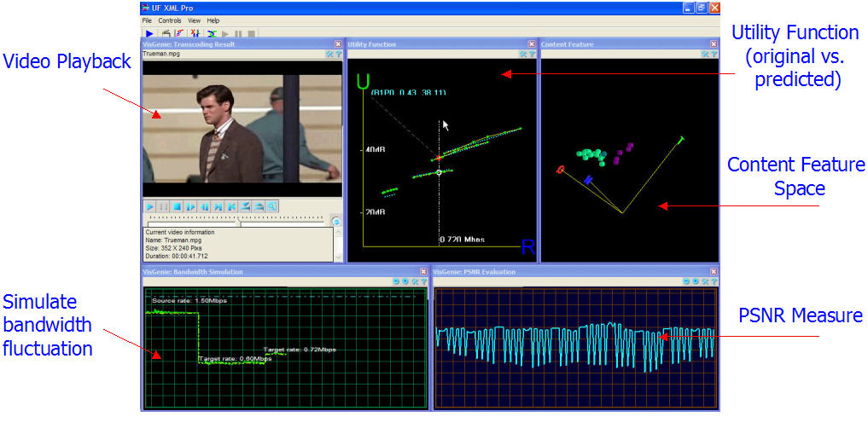The width and height of the screenshot is (868, 428).
Task: Open the Help menu
Action: [213, 20]
